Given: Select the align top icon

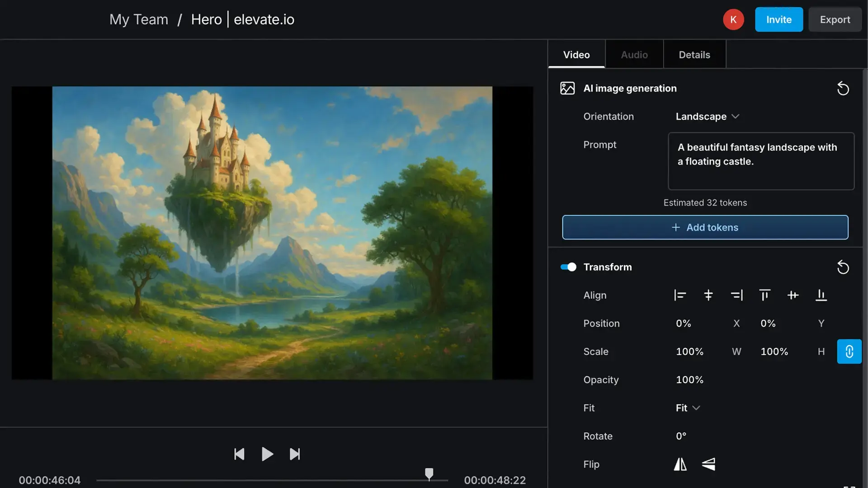Looking at the screenshot, I should pyautogui.click(x=765, y=295).
